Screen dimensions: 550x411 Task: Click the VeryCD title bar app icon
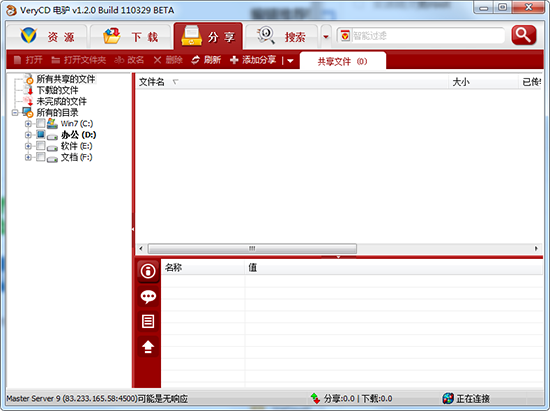[11, 10]
